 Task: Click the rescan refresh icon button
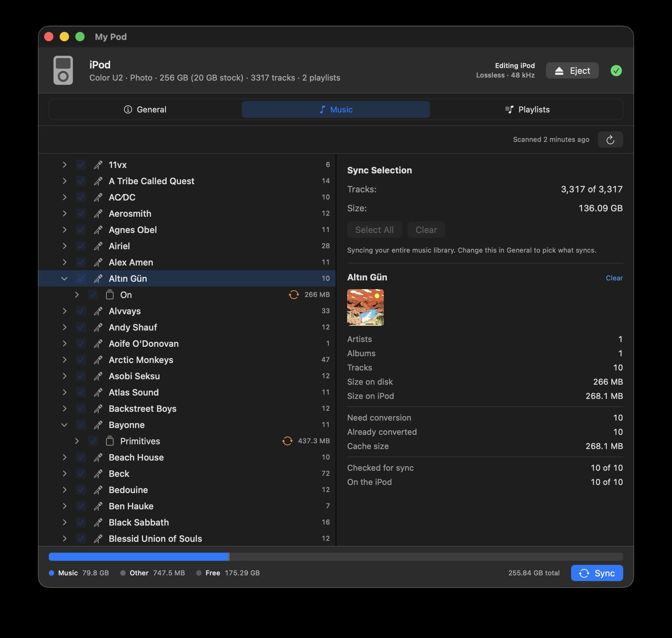610,140
